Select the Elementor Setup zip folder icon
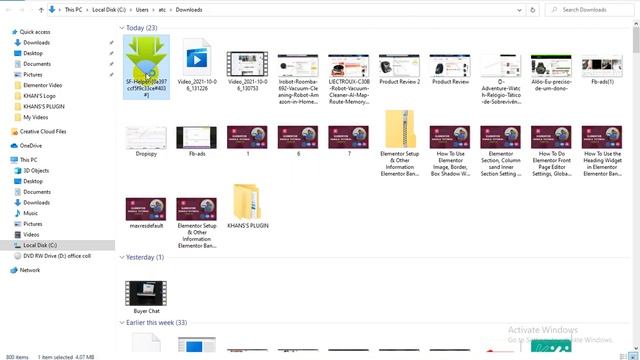Image resolution: width=640 pixels, height=360 pixels. [400, 129]
